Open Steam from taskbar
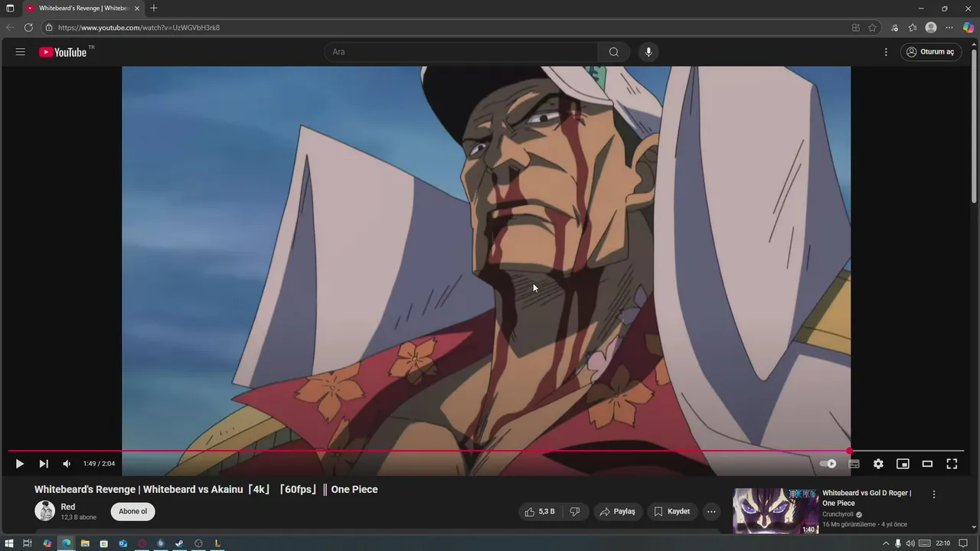 pos(179,543)
